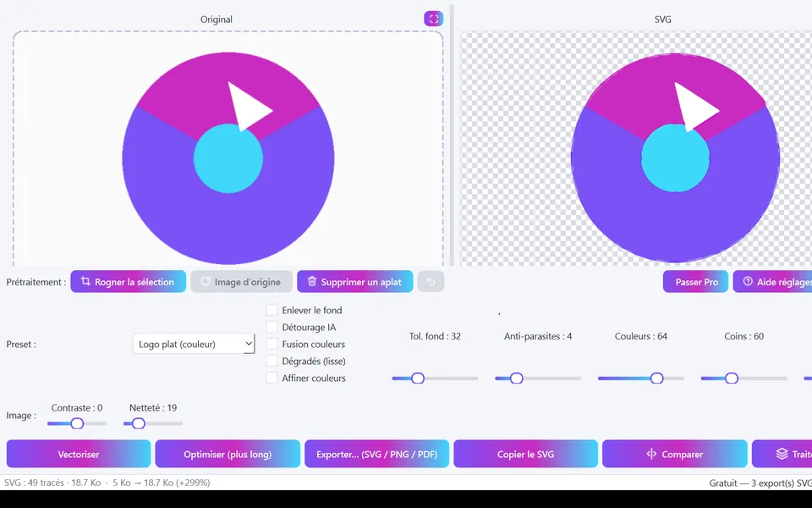This screenshot has width=812, height=508.
Task: Click the Gratuit — 3 export(s) status text
Action: pos(760,483)
